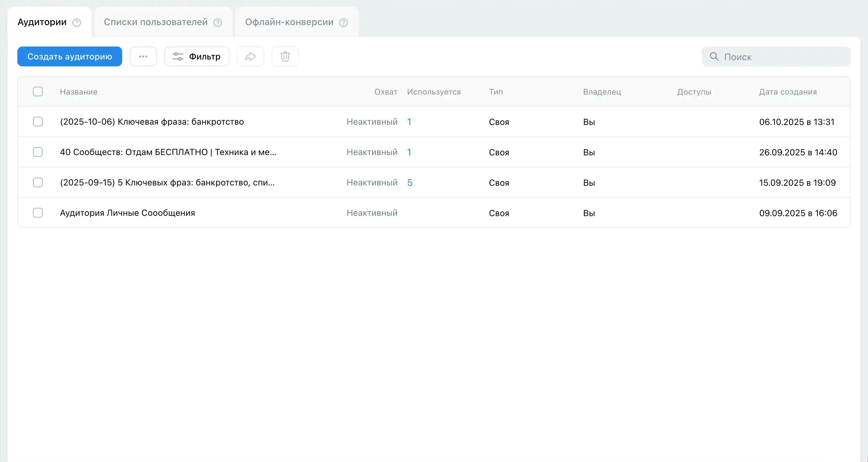
Task: Click the trash delete icon
Action: click(x=285, y=57)
